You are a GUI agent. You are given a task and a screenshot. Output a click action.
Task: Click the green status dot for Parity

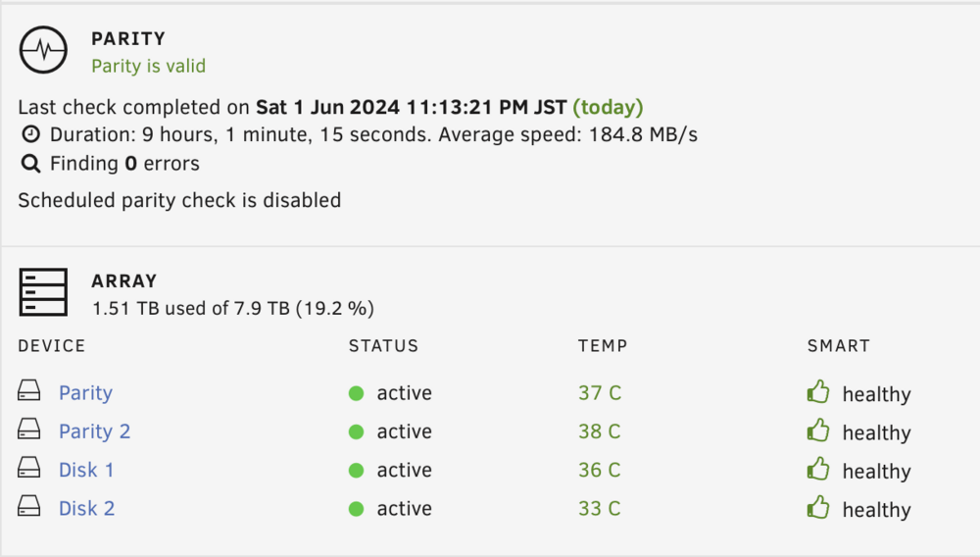tap(357, 393)
